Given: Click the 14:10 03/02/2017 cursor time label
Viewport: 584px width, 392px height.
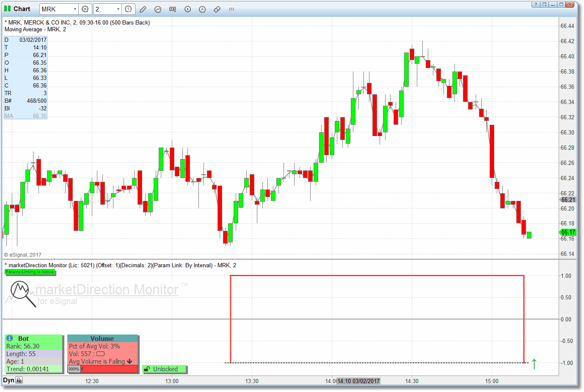Looking at the screenshot, I should coord(358,381).
